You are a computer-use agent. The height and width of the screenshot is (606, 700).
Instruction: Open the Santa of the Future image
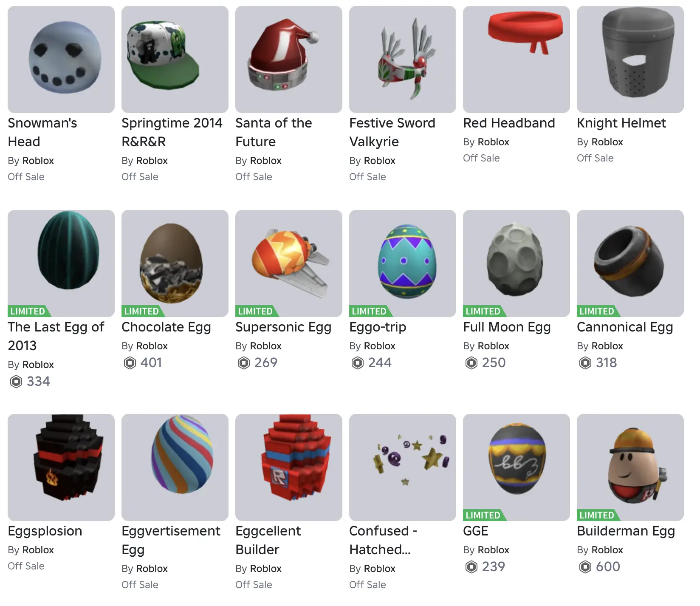(x=289, y=59)
